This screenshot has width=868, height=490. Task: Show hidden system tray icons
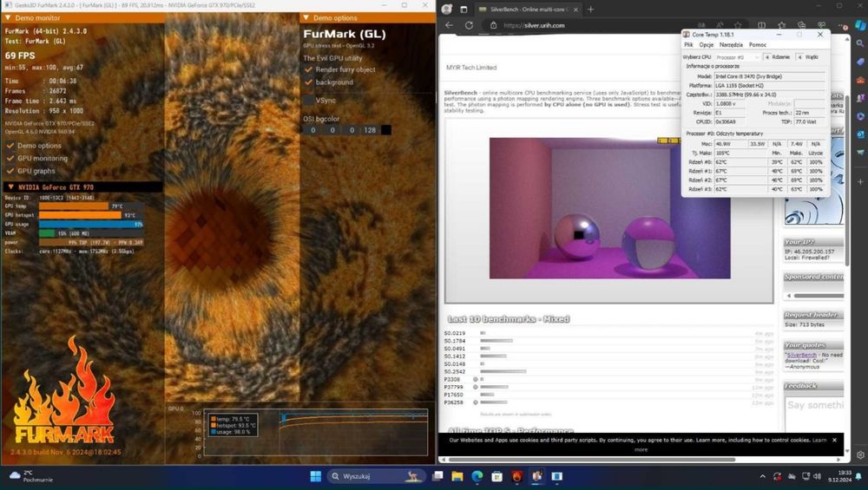click(x=762, y=476)
